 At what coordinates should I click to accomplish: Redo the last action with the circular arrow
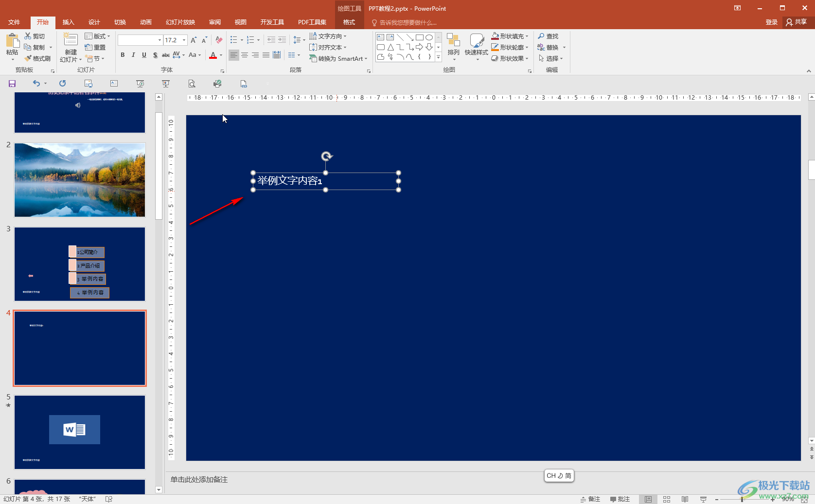point(62,84)
